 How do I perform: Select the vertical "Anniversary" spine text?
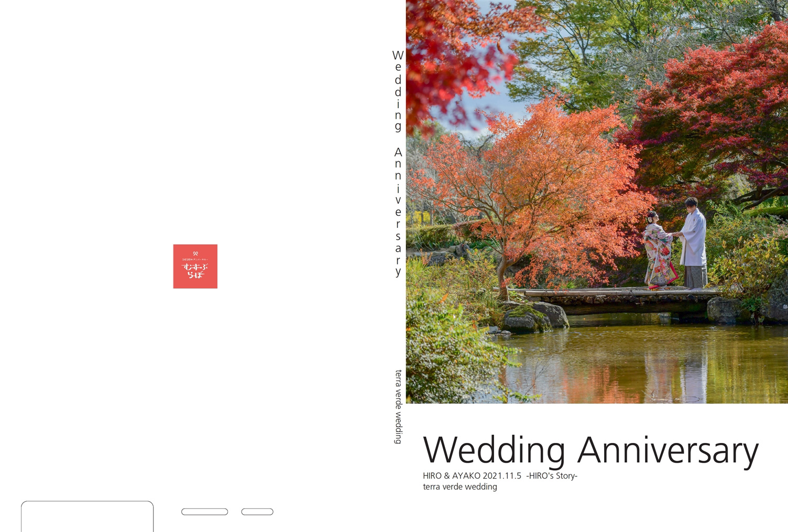point(398,212)
